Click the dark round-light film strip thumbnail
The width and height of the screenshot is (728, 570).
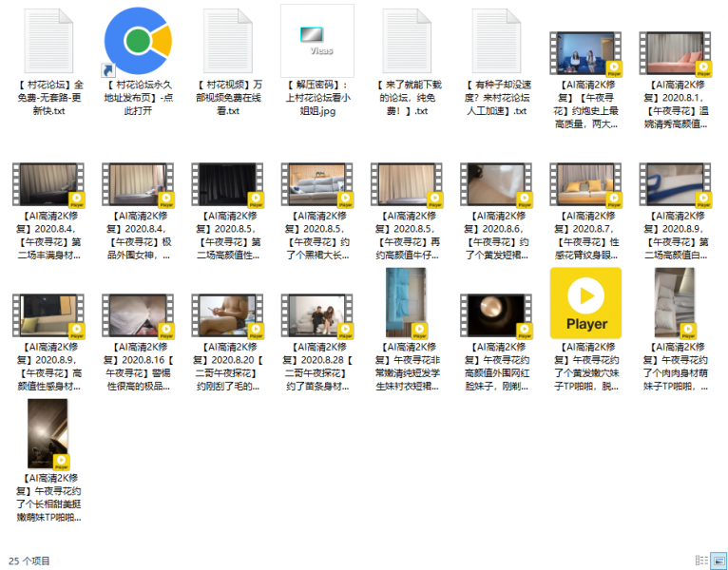point(496,316)
